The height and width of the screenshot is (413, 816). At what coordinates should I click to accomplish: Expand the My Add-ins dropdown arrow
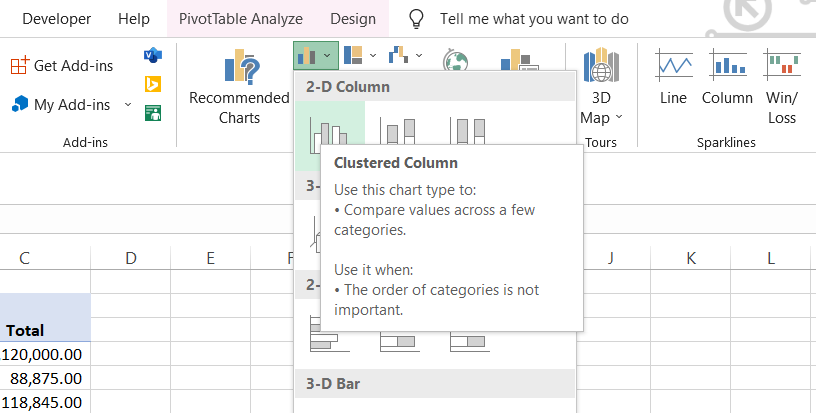click(x=128, y=104)
